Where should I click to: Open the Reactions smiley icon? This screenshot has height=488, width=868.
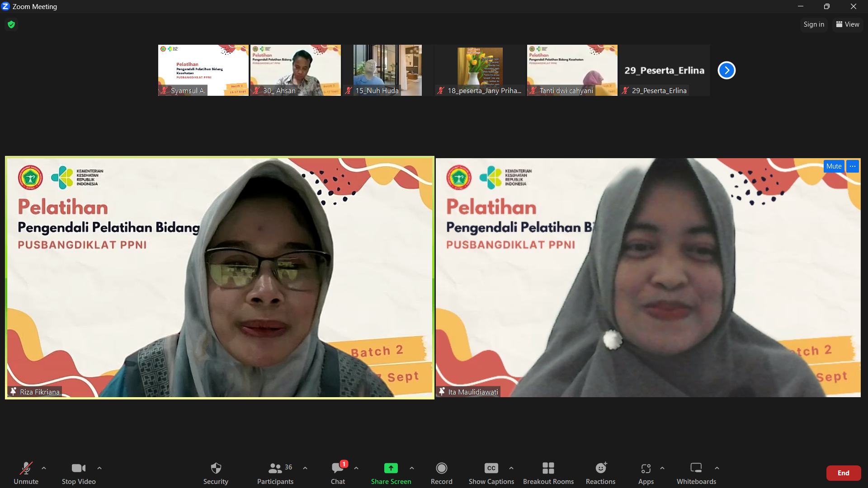click(600, 468)
